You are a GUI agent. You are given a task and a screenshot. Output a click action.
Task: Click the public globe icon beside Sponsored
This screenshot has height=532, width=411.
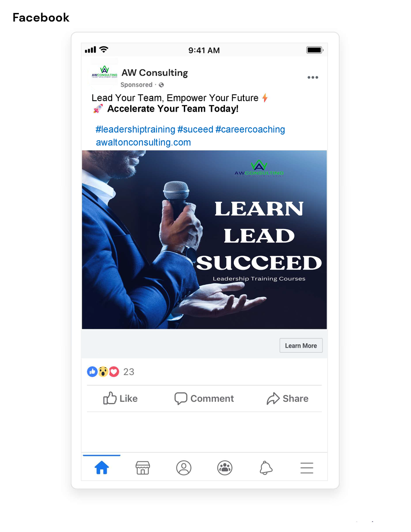tap(161, 85)
